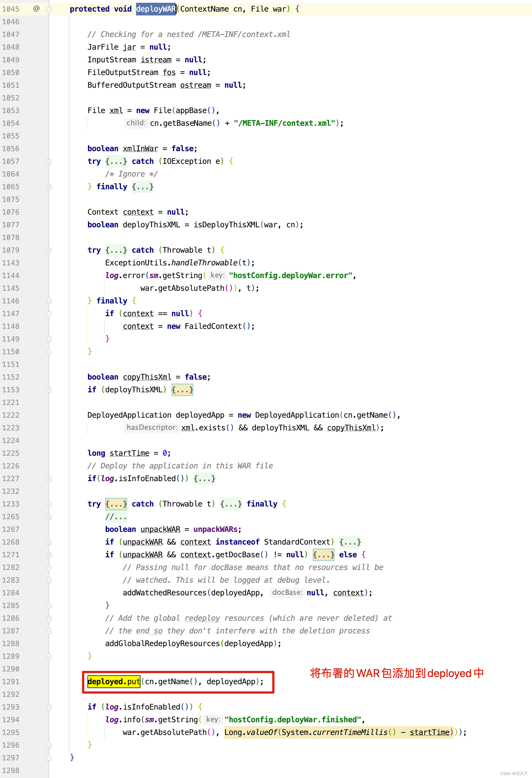This screenshot has height=778, width=532.
Task: Click the fold end marker on line 1297
Action: click(x=49, y=758)
